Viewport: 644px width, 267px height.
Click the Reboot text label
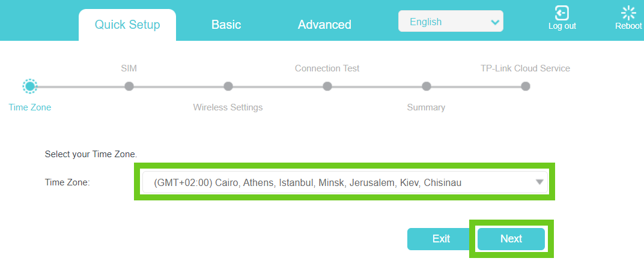pyautogui.click(x=628, y=26)
